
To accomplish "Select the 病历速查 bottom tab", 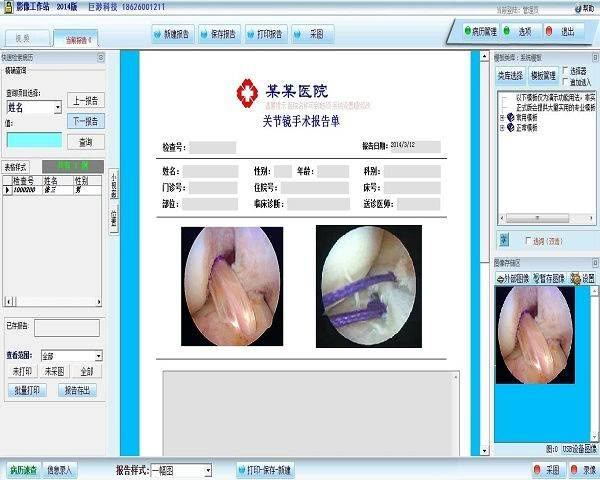I will (x=23, y=469).
